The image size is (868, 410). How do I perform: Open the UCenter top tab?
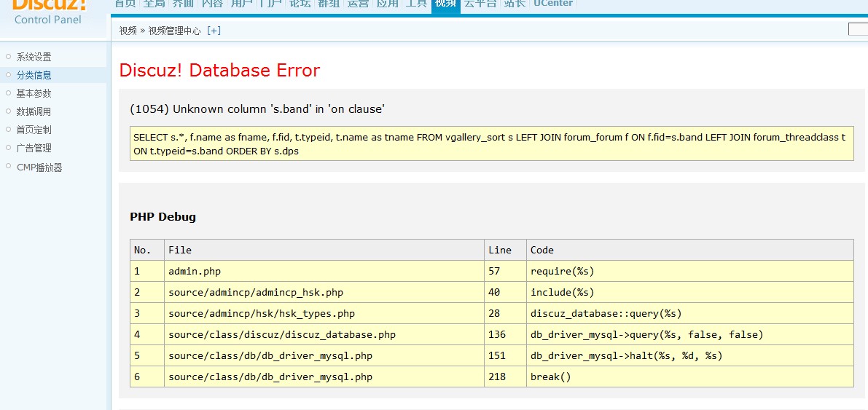tap(553, 4)
